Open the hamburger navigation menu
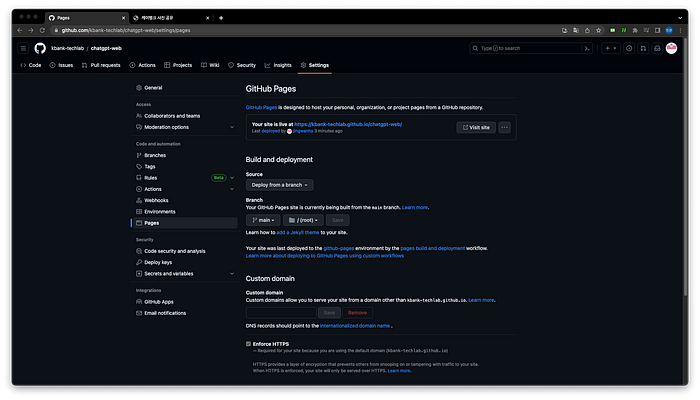Viewport: 700px width, 400px height. tap(22, 48)
